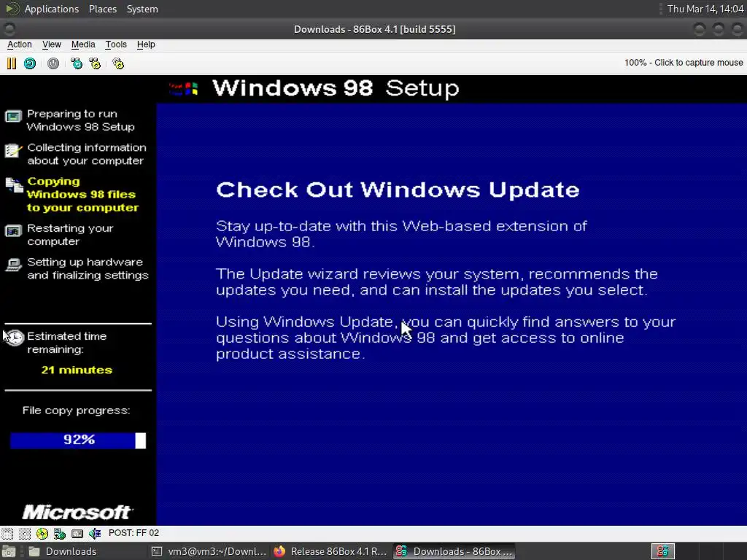Click 'Copying Windows 98 files' setup step

[83, 194]
